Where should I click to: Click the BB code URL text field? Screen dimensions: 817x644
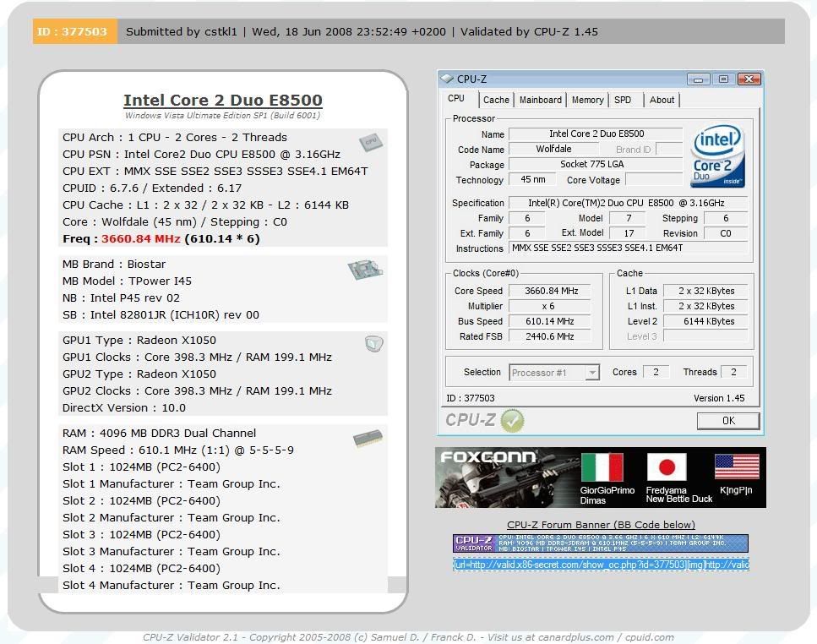(x=601, y=565)
